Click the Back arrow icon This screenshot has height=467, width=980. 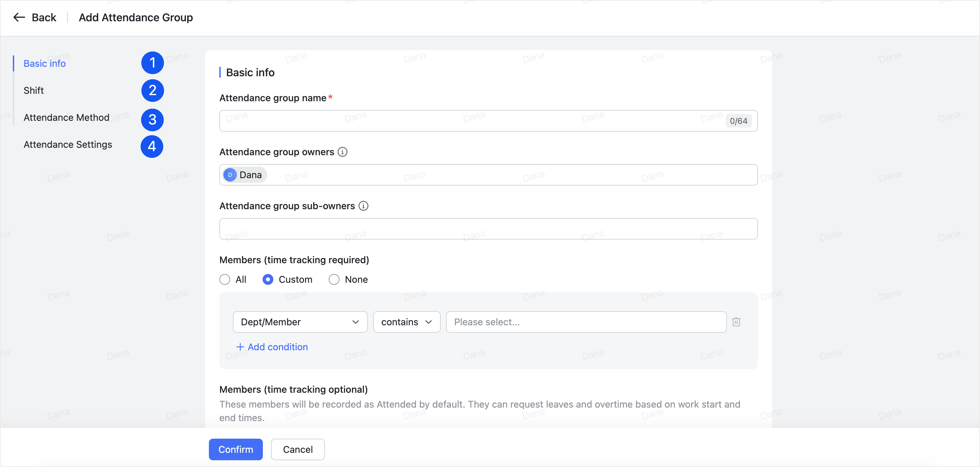point(19,17)
